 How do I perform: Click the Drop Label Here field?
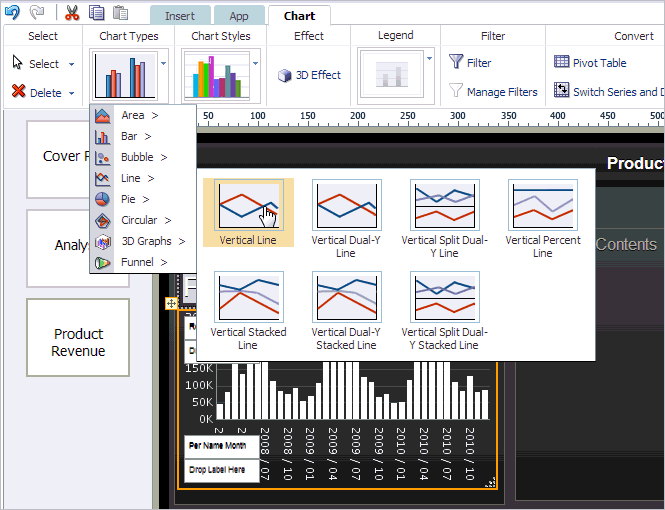222,471
